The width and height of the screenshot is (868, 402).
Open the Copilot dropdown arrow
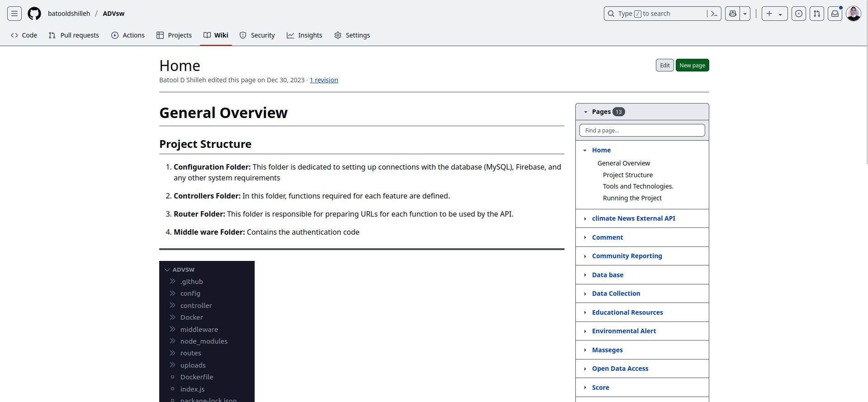[745, 14]
